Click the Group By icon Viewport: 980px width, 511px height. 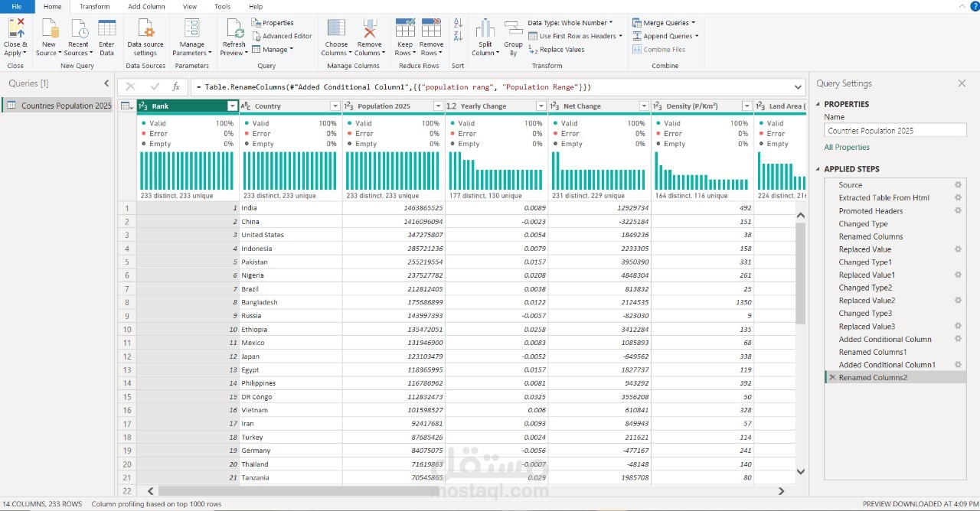click(x=513, y=28)
